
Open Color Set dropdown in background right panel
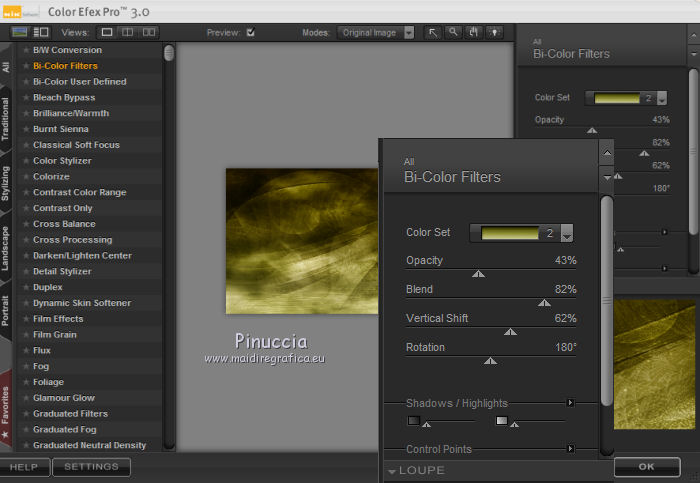click(x=662, y=98)
